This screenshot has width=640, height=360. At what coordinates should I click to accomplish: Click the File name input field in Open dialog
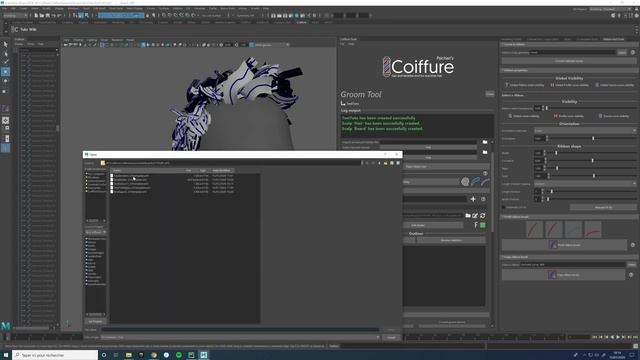point(240,329)
